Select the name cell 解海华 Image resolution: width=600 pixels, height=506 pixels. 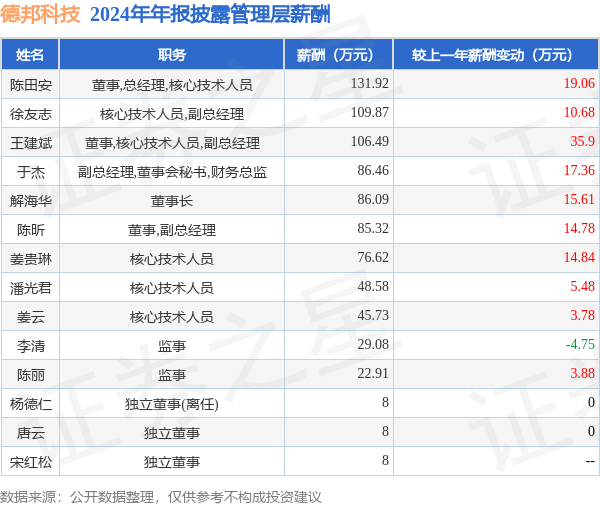(x=31, y=201)
